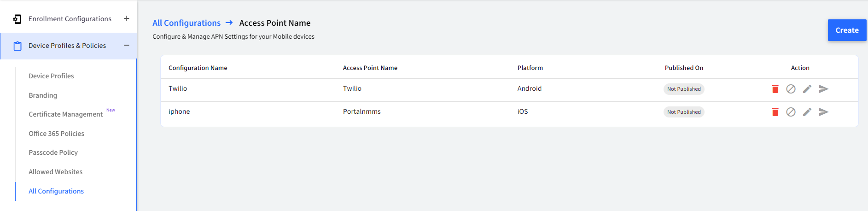Edit the Twilio configuration with pencil icon
Image resolution: width=868 pixels, height=211 pixels.
(x=807, y=89)
